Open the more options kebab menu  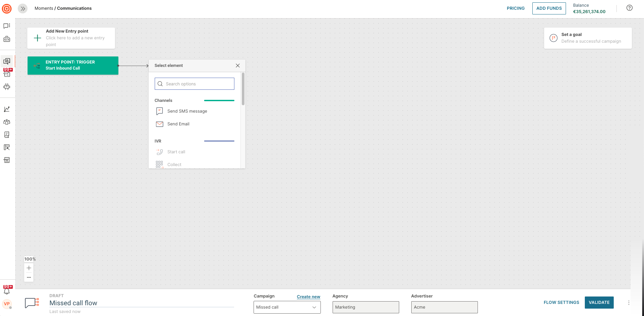[629, 303]
